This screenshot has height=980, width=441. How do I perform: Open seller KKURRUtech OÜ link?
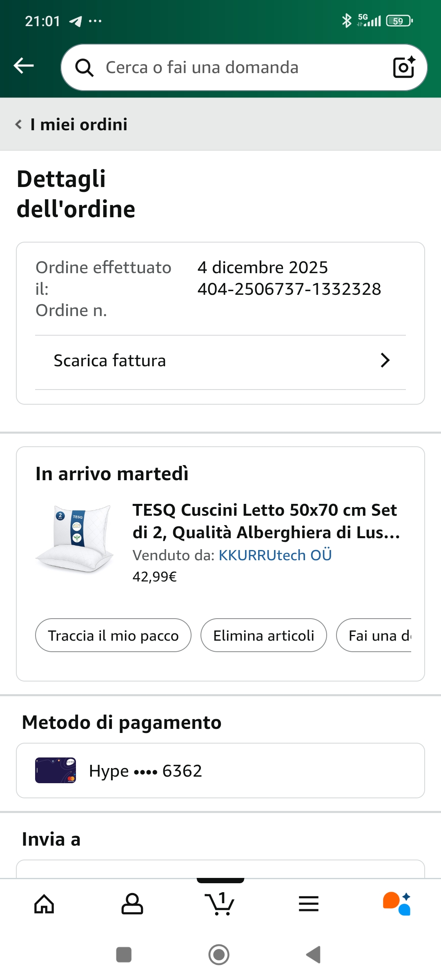(275, 555)
